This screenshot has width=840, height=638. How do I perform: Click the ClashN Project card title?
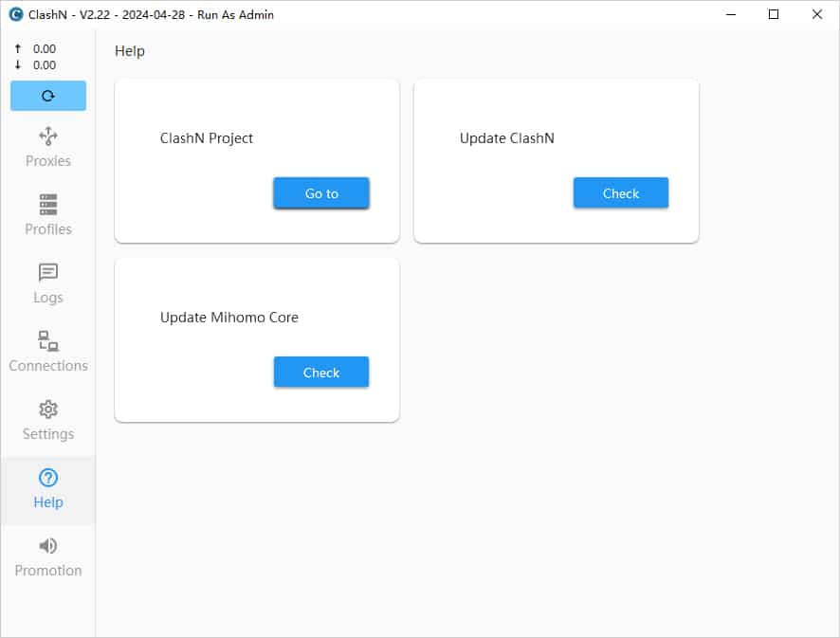click(207, 138)
